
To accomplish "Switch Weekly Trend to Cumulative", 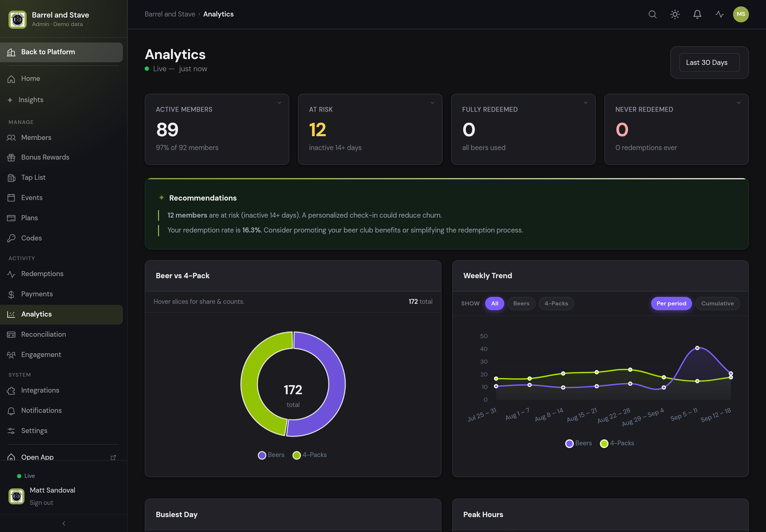I will (717, 304).
